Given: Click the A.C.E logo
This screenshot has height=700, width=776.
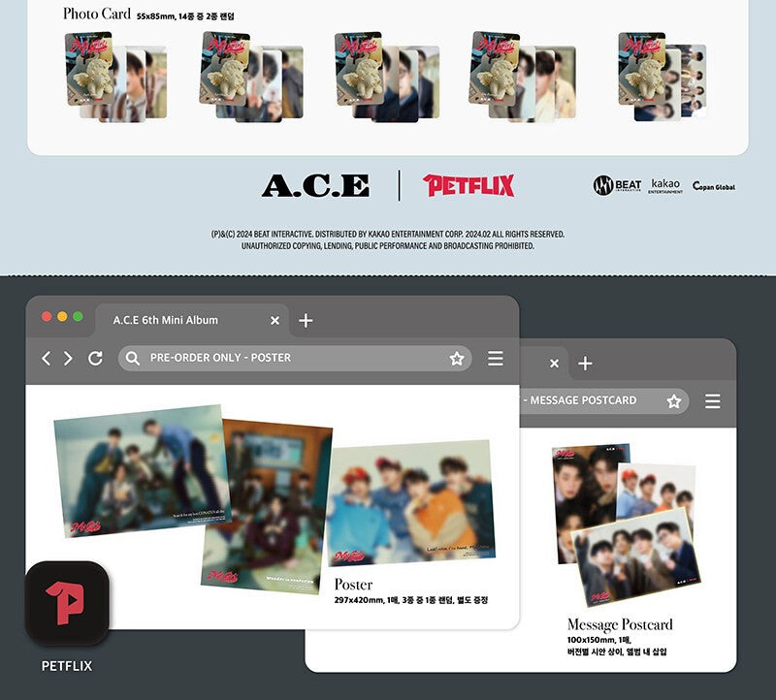Looking at the screenshot, I should [x=315, y=185].
